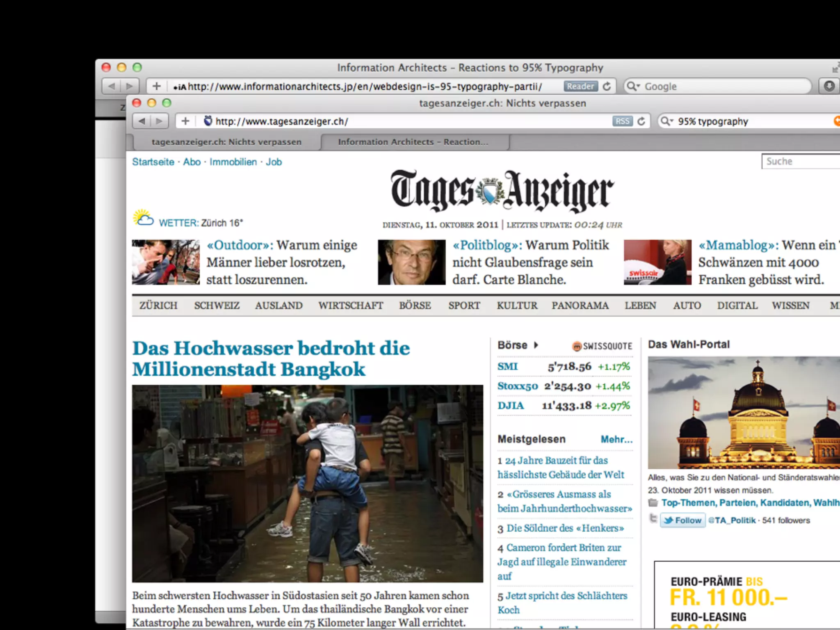
Task: Expand the Börse arrow heading
Action: pyautogui.click(x=536, y=345)
